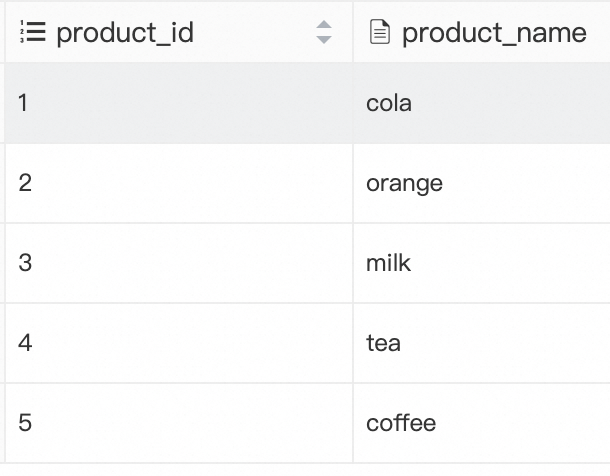Click the divider between the two column headers
Viewport: 610px width, 476px height.
[x=352, y=32]
